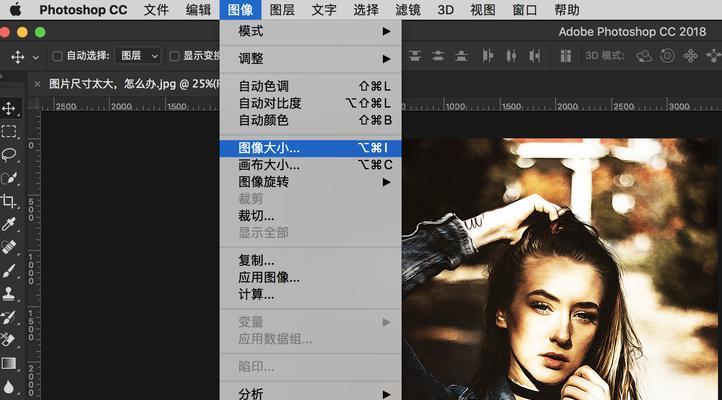Click the horizontal ruler above canvas

pyautogui.click(x=562, y=106)
